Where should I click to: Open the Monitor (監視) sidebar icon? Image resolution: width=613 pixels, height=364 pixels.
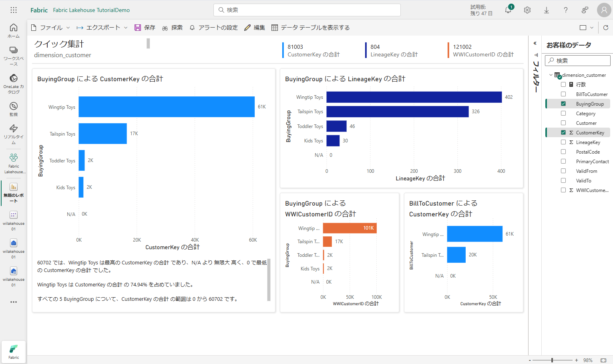pyautogui.click(x=14, y=108)
